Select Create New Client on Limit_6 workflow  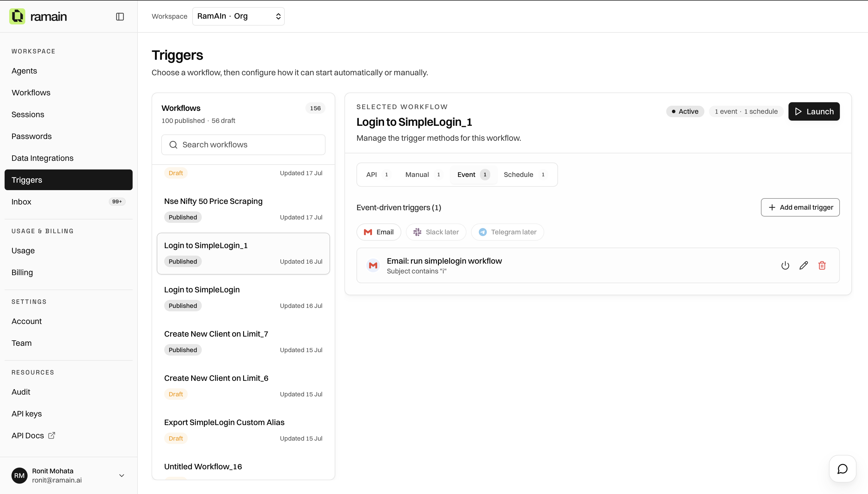pos(243,386)
